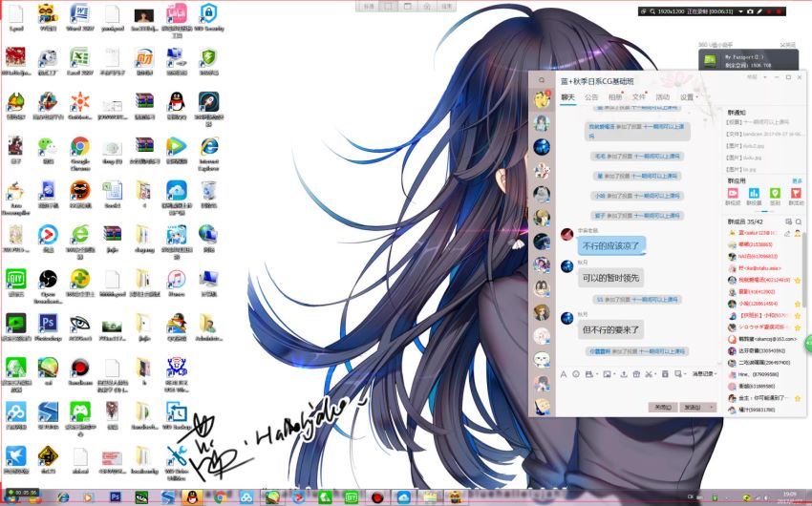This screenshot has height=506, width=812.
Task: Click the search icon atop the conversation sidebar
Action: (542, 80)
